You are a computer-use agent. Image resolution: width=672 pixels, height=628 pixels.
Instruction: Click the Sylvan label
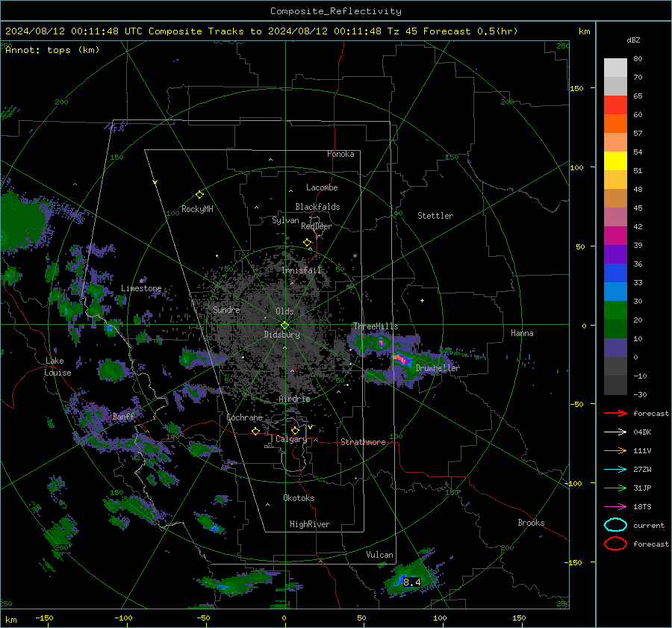(285, 220)
